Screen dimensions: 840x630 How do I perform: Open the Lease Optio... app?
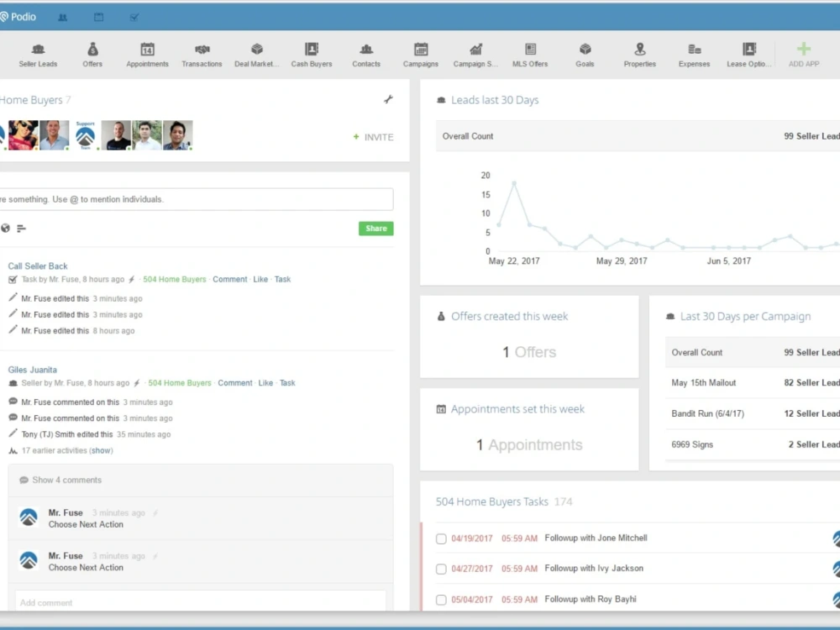(749, 55)
